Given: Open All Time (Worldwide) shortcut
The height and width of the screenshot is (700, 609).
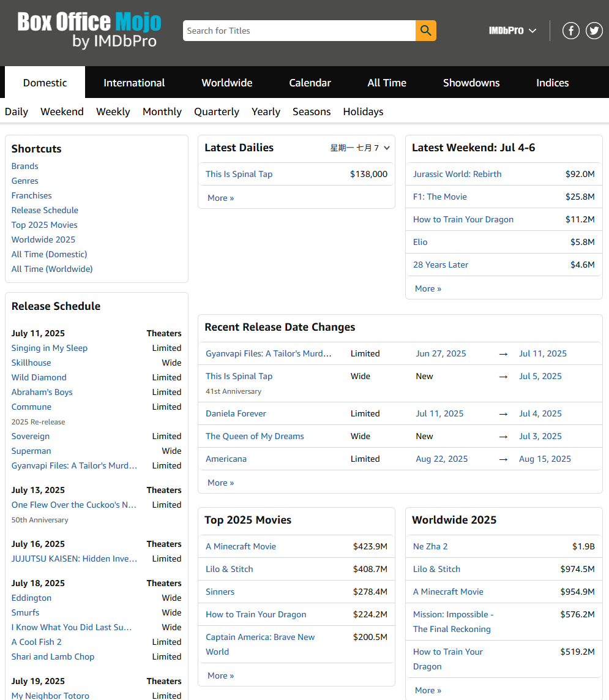Looking at the screenshot, I should 52,269.
